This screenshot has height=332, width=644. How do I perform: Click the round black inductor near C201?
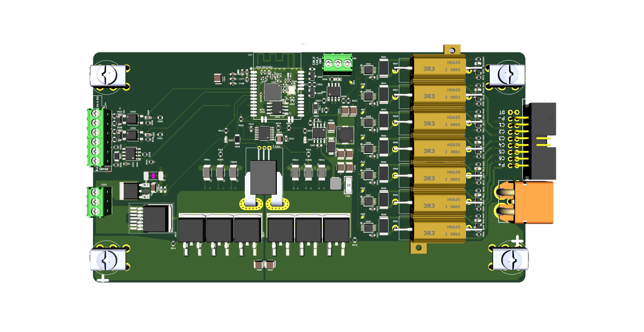pyautogui.click(x=345, y=134)
